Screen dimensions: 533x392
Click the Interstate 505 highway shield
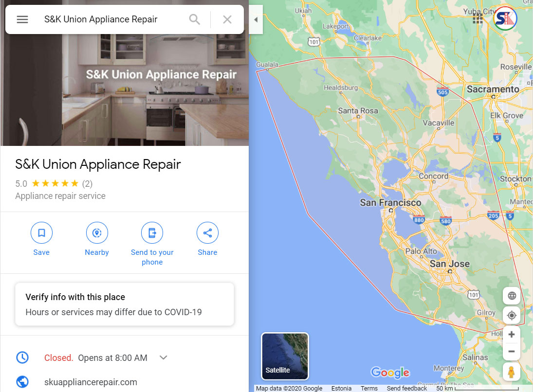442,92
